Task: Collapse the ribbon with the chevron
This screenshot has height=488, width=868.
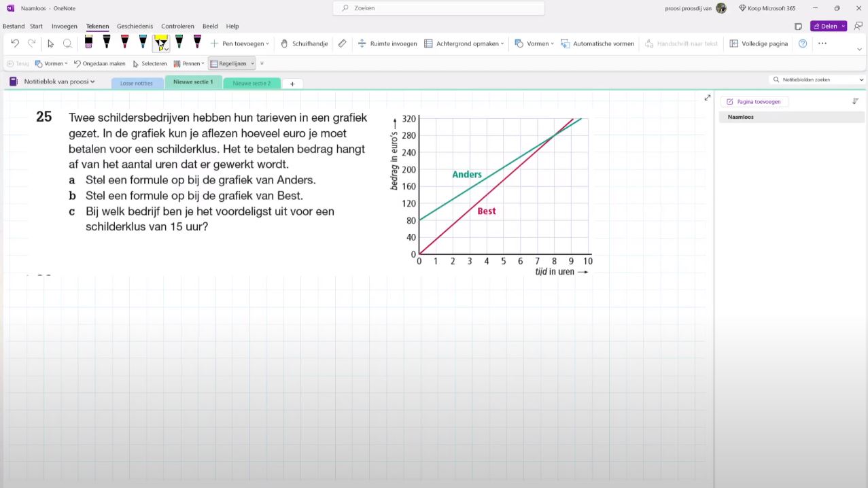Action: pos(859,49)
